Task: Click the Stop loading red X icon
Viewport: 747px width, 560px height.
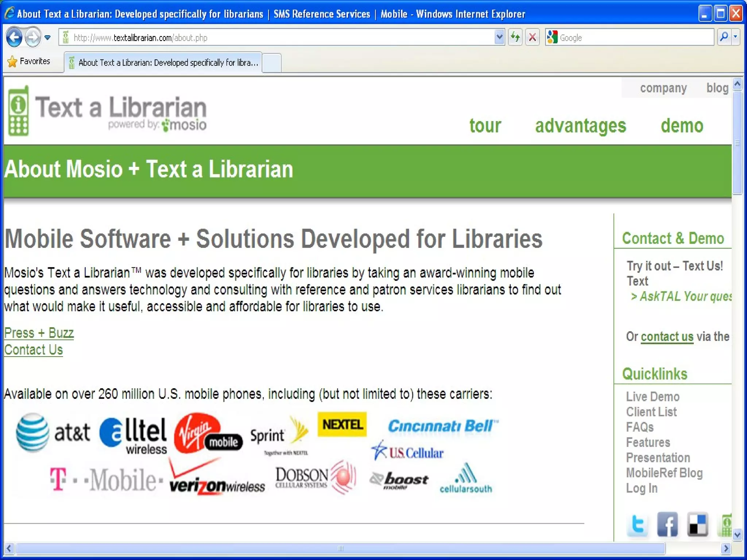Action: click(x=533, y=37)
